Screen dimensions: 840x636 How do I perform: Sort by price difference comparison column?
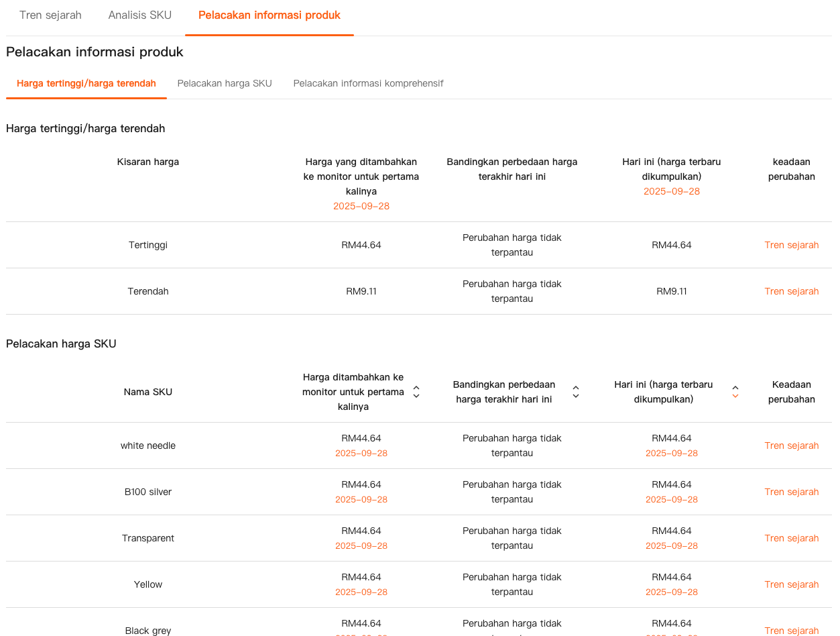[575, 392]
